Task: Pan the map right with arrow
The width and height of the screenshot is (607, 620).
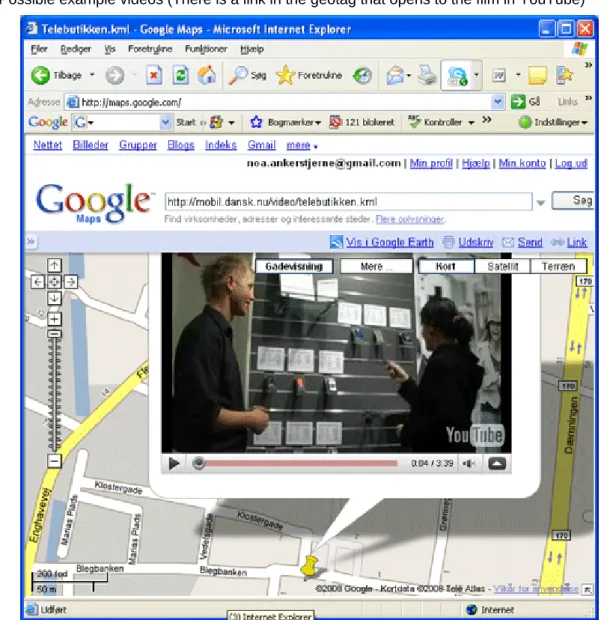Action: (x=71, y=282)
